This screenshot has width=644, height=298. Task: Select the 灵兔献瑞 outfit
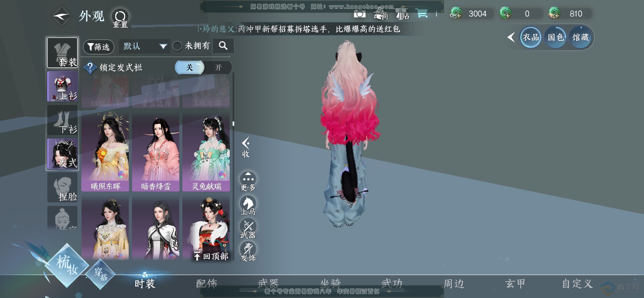tap(206, 152)
